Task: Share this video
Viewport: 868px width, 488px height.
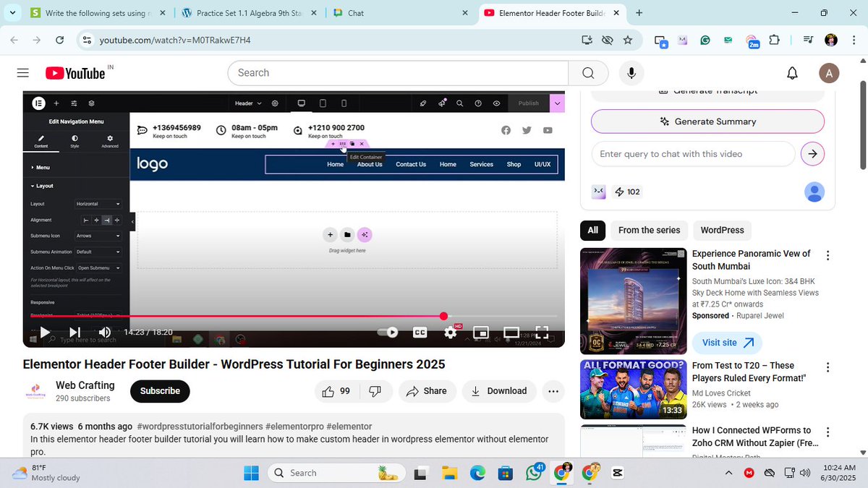Action: (x=427, y=391)
